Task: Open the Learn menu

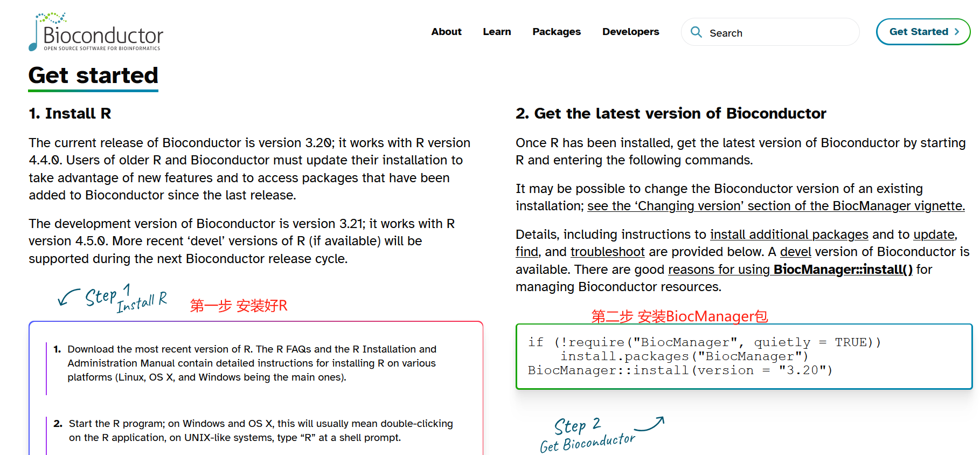Action: point(497,32)
